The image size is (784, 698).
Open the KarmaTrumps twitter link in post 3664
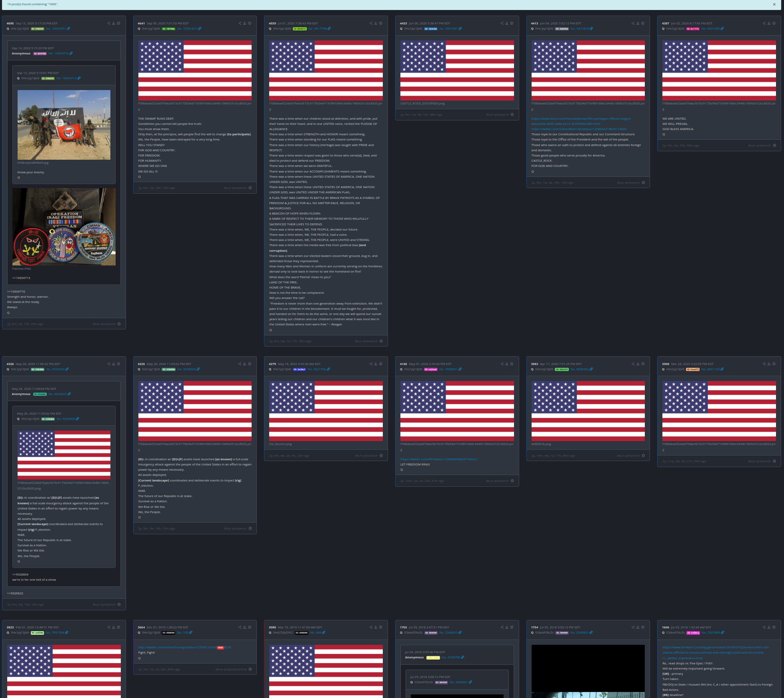tap(184, 647)
